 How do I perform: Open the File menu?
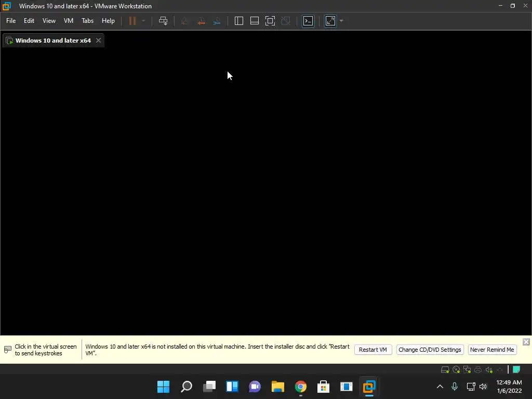(x=11, y=21)
